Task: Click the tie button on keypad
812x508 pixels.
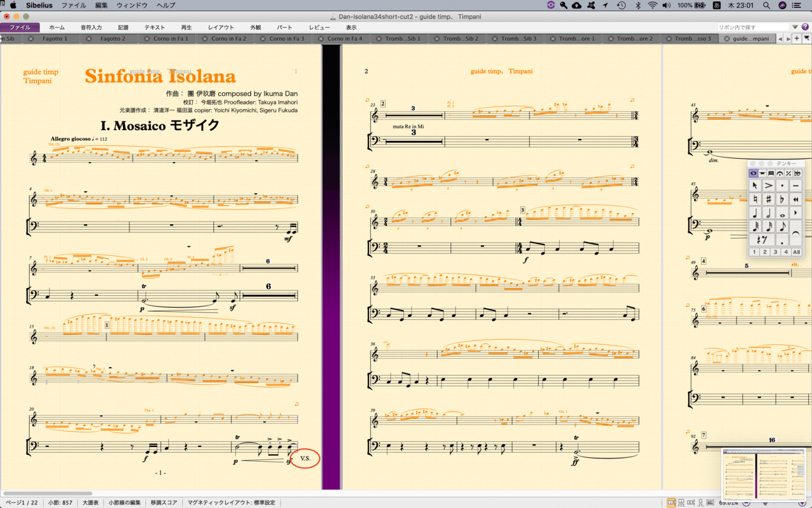Action: click(x=796, y=233)
